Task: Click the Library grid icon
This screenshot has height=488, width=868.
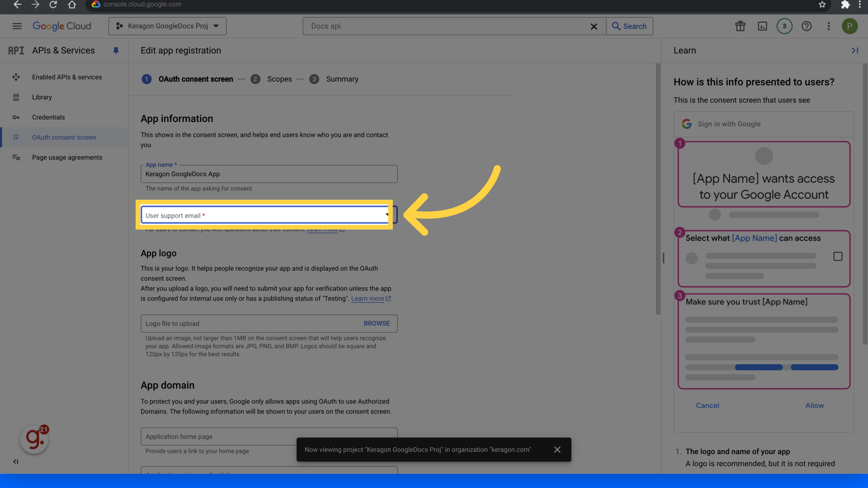Action: click(x=16, y=97)
